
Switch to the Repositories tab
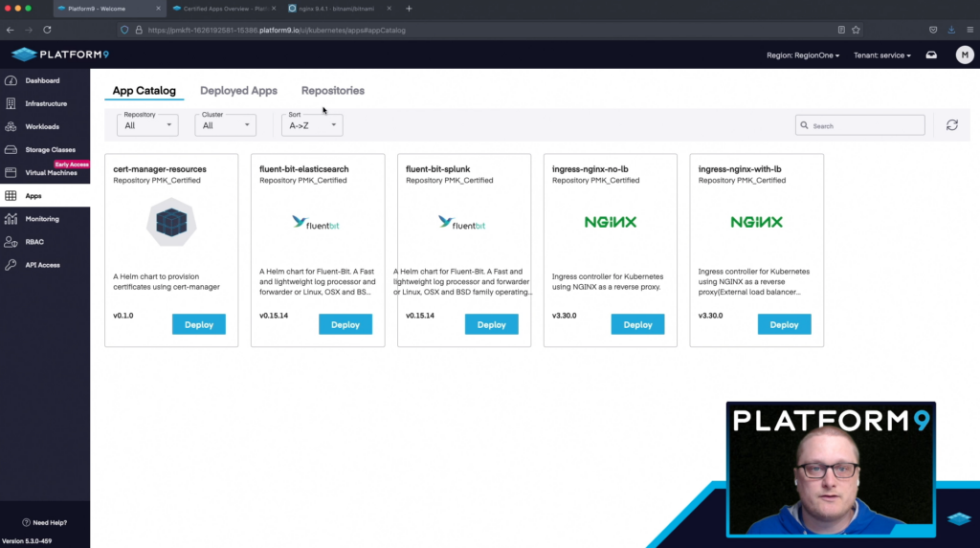[332, 91]
